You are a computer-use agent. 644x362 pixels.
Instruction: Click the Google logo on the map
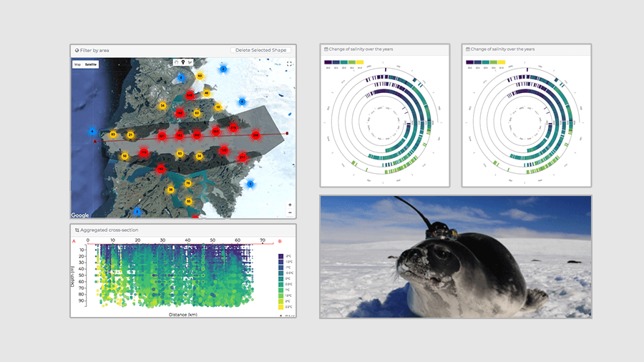coord(80,215)
